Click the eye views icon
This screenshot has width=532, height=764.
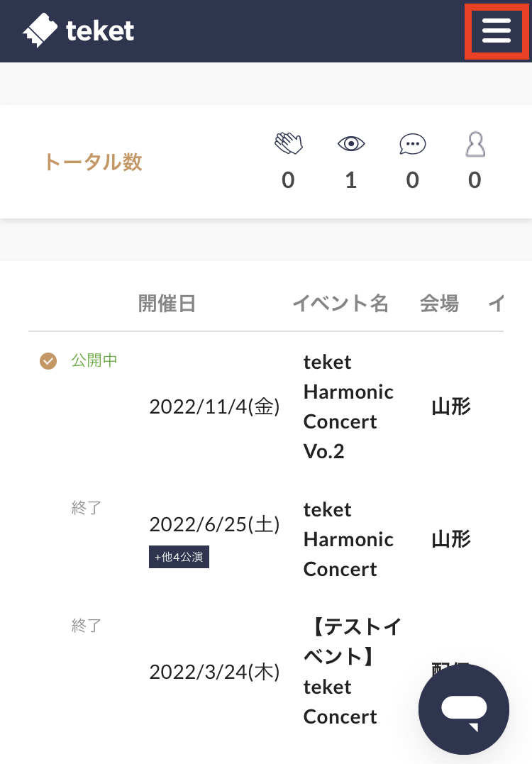tap(351, 144)
